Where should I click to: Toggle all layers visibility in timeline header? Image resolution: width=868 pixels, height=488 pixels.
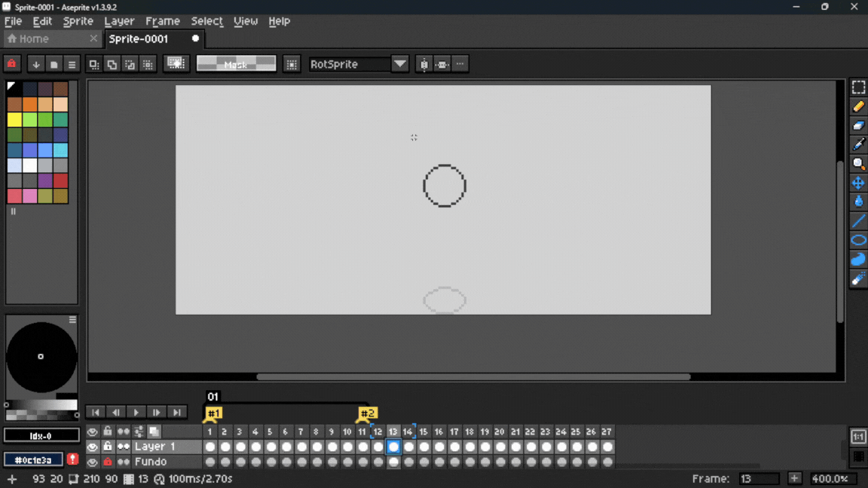click(93, 431)
